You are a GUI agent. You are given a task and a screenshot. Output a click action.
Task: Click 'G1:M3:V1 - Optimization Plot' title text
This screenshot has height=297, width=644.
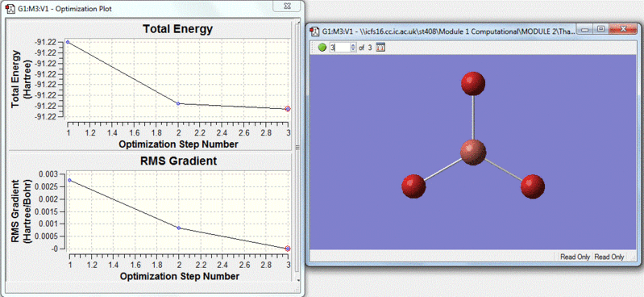(x=65, y=9)
